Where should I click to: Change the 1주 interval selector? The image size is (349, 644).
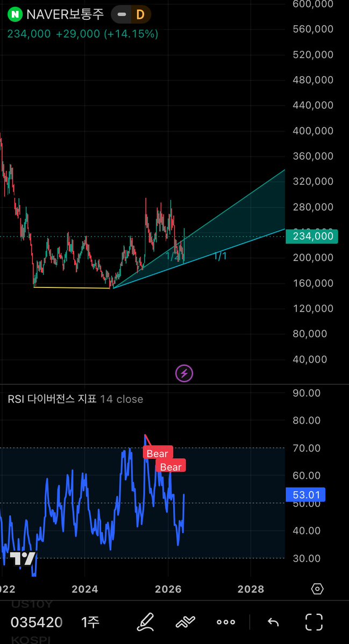(x=90, y=622)
